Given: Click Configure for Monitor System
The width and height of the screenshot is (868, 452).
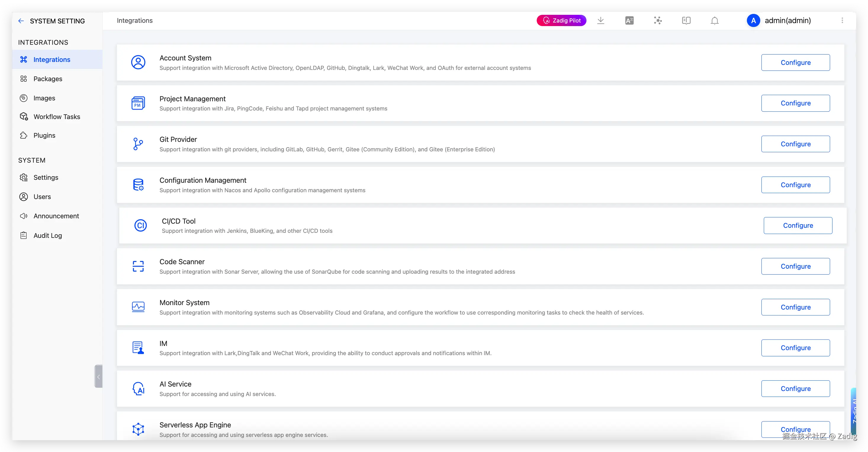Looking at the screenshot, I should tap(795, 307).
